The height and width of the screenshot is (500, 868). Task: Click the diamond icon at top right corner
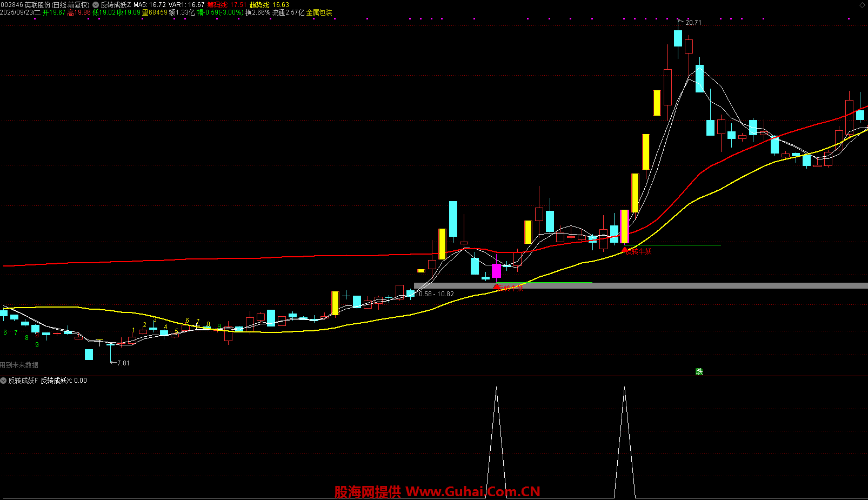coord(862,5)
